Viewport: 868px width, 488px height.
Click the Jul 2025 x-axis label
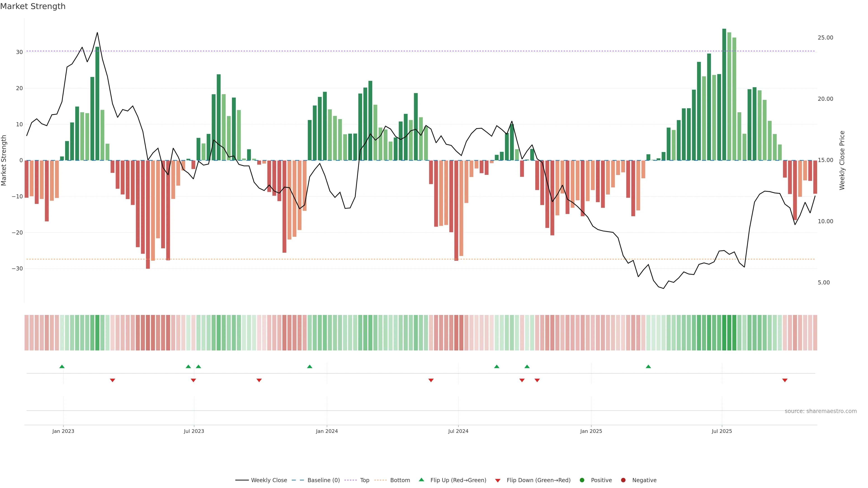[722, 431]
